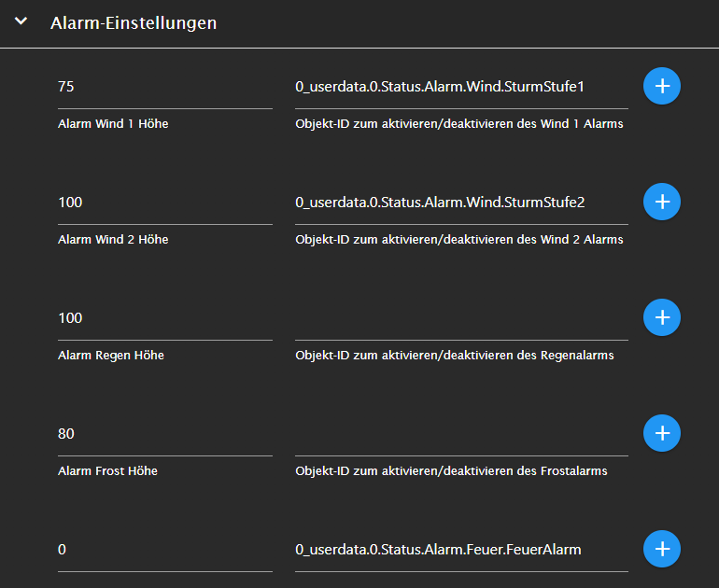Select the Alarm Regen Höhe value field
Image resolution: width=719 pixels, height=588 pixels.
(x=164, y=318)
